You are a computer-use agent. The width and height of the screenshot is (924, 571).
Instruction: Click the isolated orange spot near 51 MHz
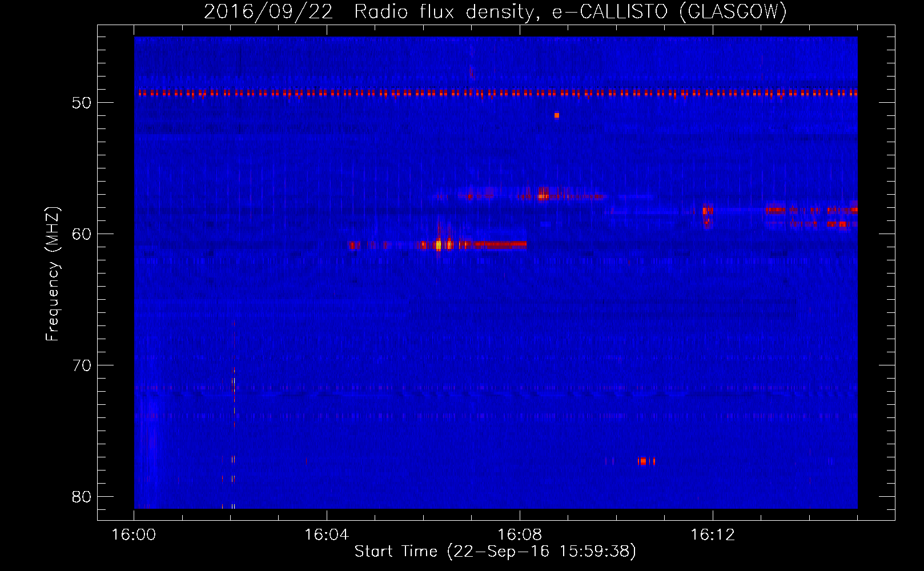557,115
